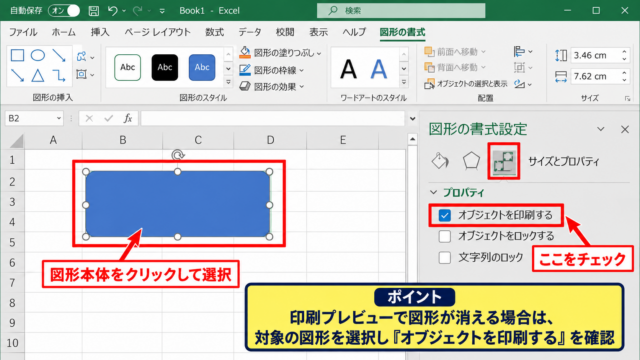Screen dimensions: 640x360
Task: Select the oval shape in shape gallery
Action: click(x=38, y=55)
